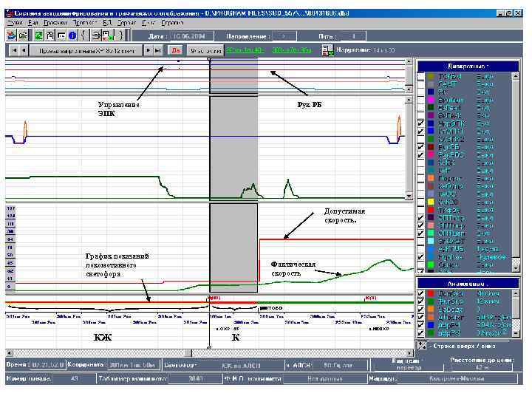Click the green color swatch of ФктСкр

coord(431,301)
